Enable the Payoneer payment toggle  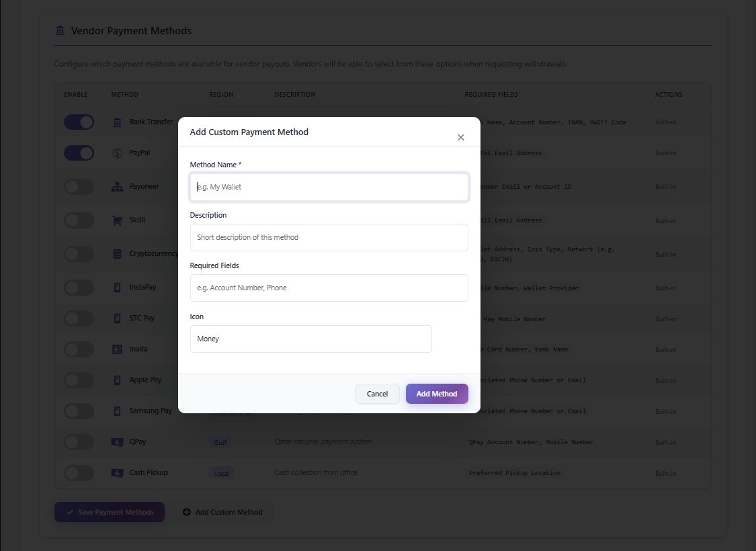point(79,187)
